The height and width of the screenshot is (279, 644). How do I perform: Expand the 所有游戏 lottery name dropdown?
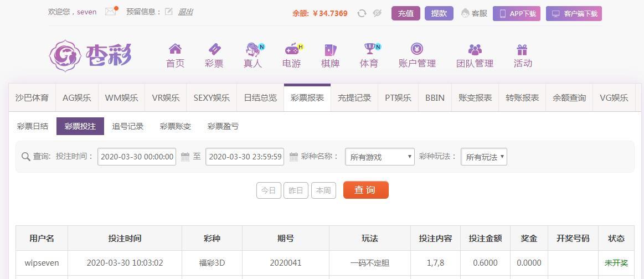pos(379,157)
